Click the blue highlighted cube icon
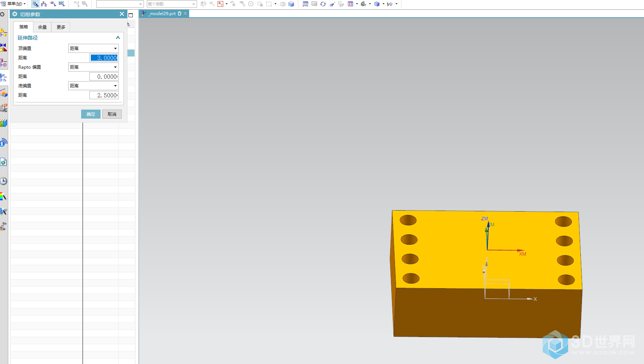This screenshot has width=644, height=364. 291,4
